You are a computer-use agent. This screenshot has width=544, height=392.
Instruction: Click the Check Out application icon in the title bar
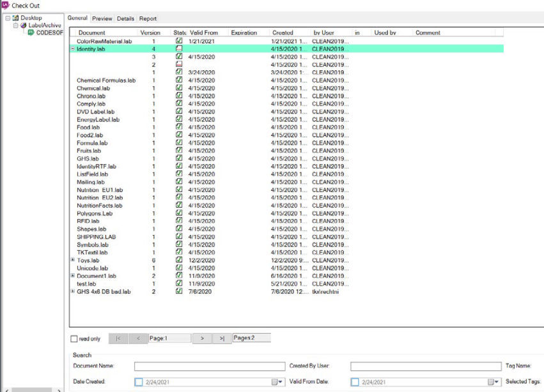coord(4,4)
